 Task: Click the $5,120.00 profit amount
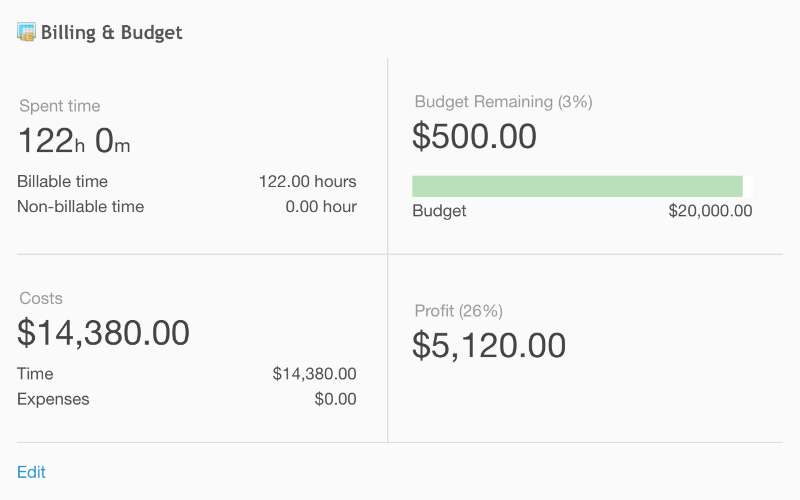pos(489,345)
